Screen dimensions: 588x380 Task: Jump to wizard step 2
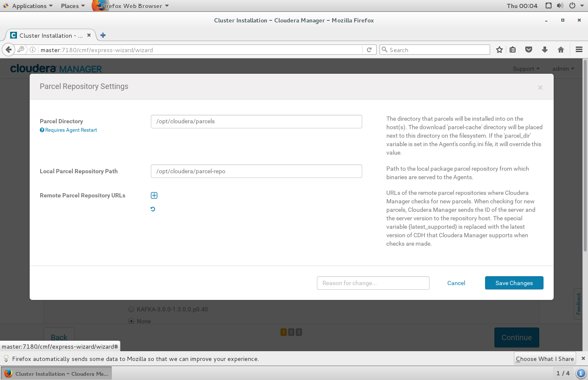(x=291, y=332)
